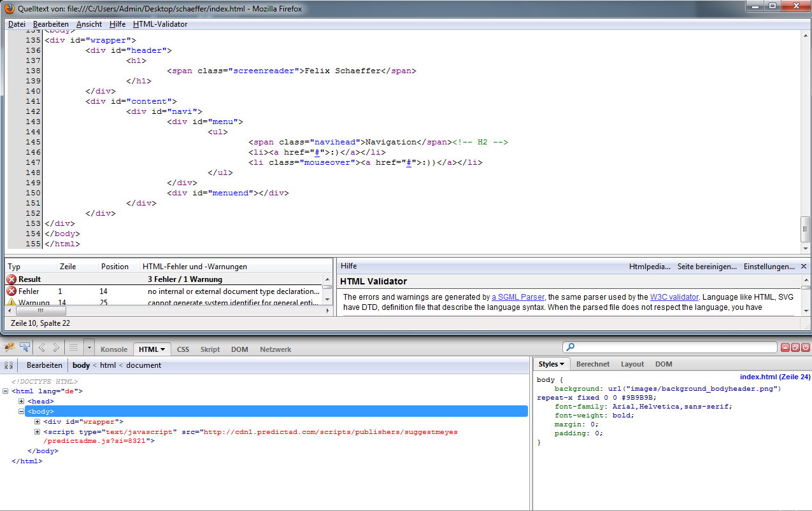The width and height of the screenshot is (812, 511).
Task: Open Einstellungen... of HTML Validator
Action: pyautogui.click(x=769, y=267)
